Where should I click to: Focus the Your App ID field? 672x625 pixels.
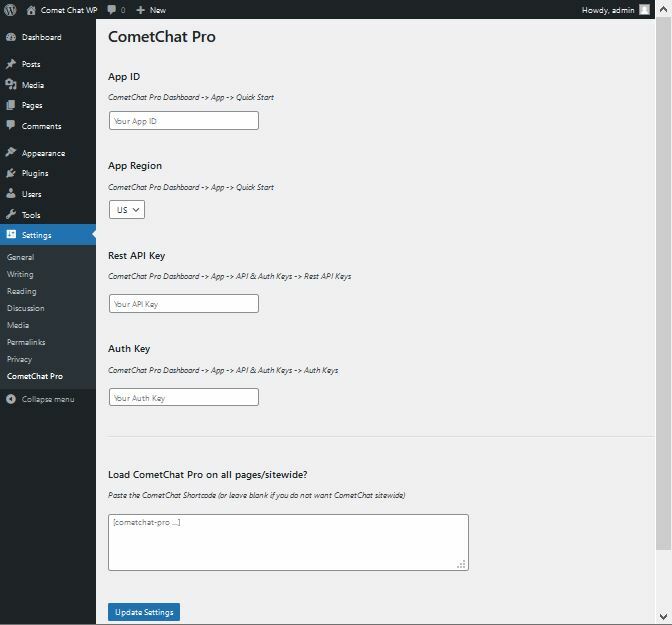tap(184, 120)
